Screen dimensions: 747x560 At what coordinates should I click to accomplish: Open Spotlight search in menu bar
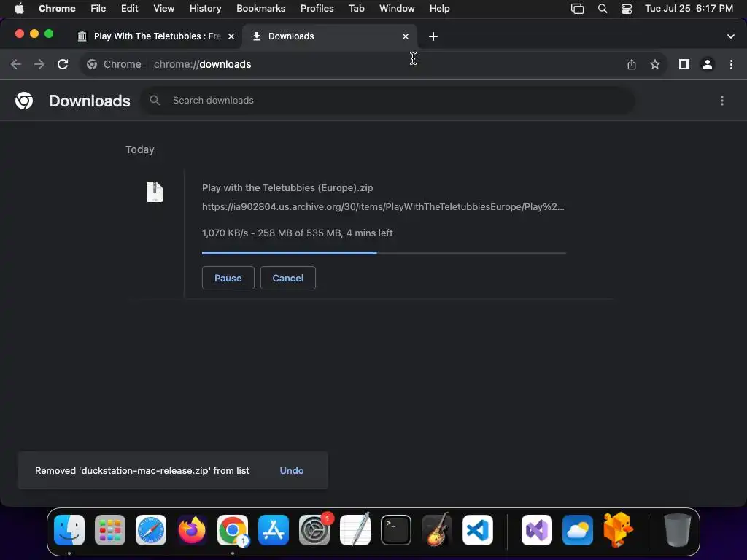coord(603,9)
